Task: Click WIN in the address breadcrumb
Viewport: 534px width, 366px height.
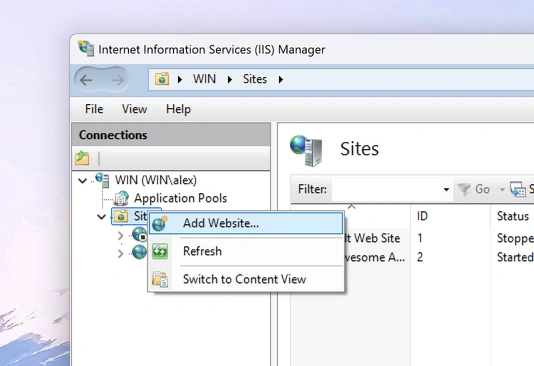Action: 204,79
